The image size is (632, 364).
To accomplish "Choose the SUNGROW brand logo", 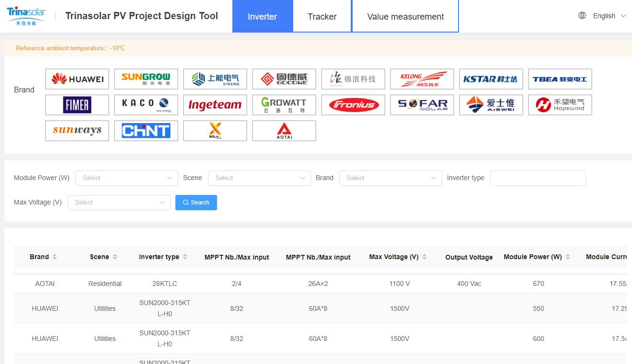I will 146,79.
